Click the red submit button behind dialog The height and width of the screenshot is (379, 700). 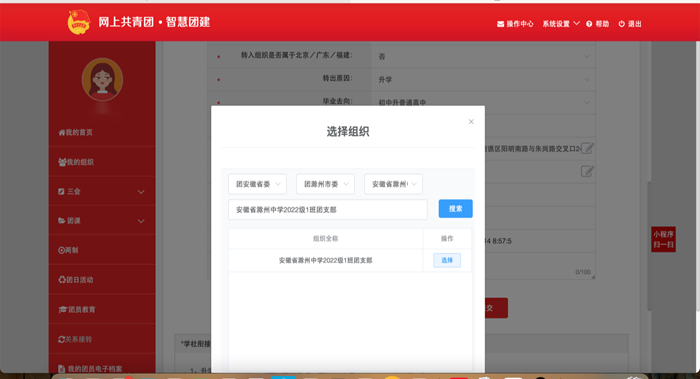[x=496, y=308]
